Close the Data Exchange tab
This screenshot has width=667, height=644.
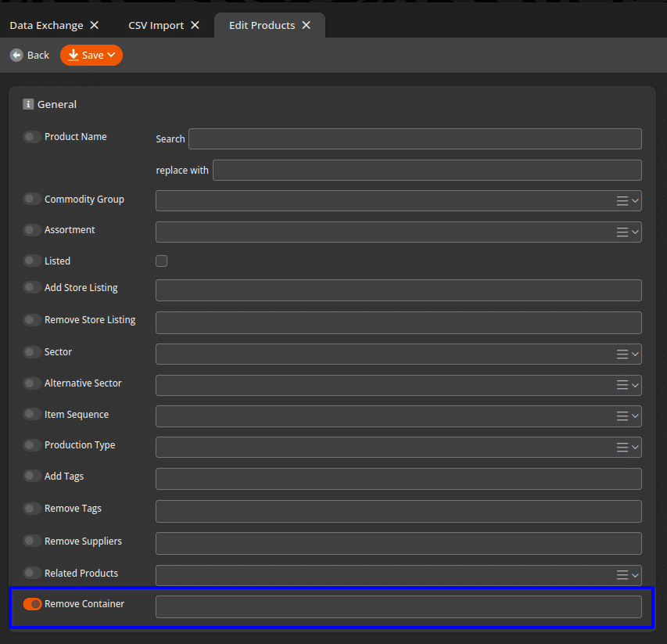click(x=95, y=25)
